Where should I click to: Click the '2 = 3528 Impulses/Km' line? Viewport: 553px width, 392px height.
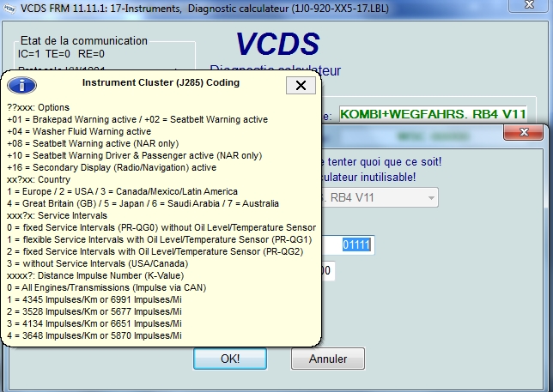click(x=94, y=311)
